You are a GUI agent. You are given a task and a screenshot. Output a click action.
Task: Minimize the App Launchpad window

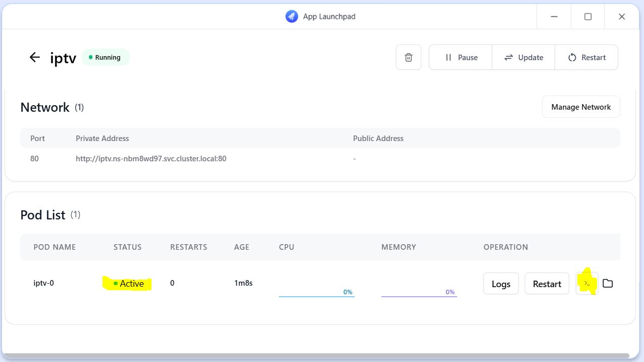pos(554,17)
